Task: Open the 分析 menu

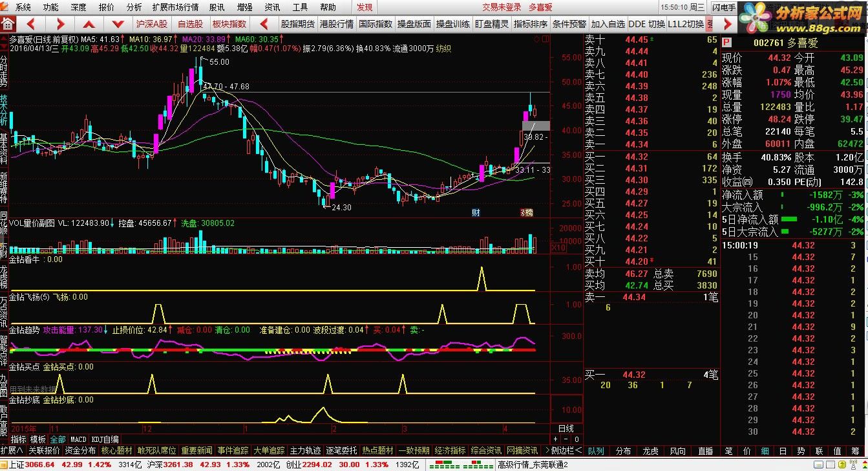Action: point(134,7)
